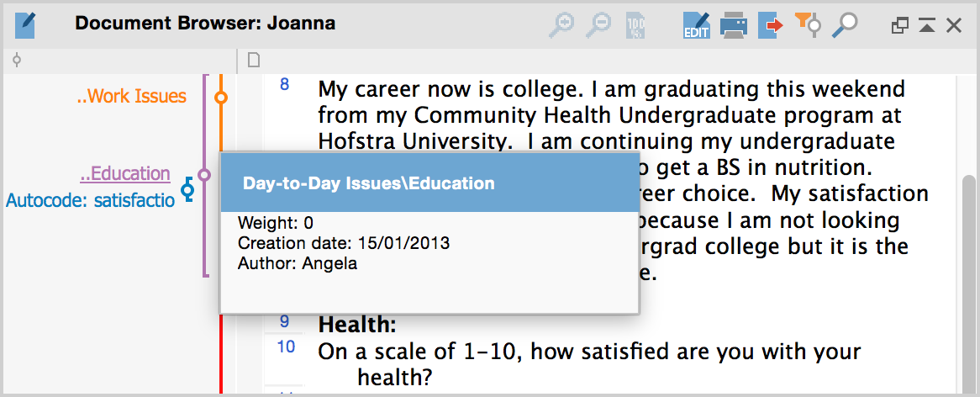Export the displayed document
This screenshot has height=397, width=980.
click(770, 25)
